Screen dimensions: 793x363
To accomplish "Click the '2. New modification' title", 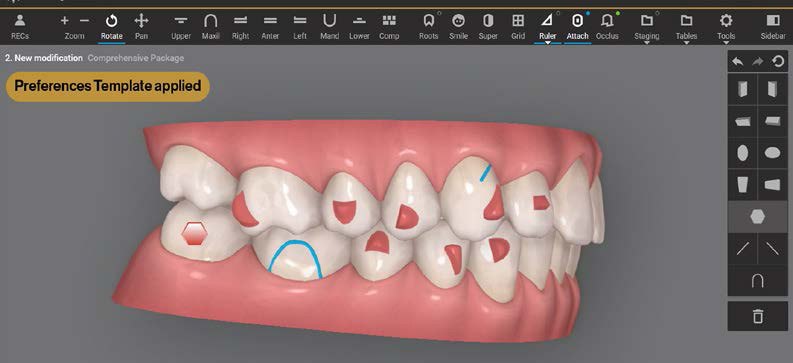I will 43,58.
